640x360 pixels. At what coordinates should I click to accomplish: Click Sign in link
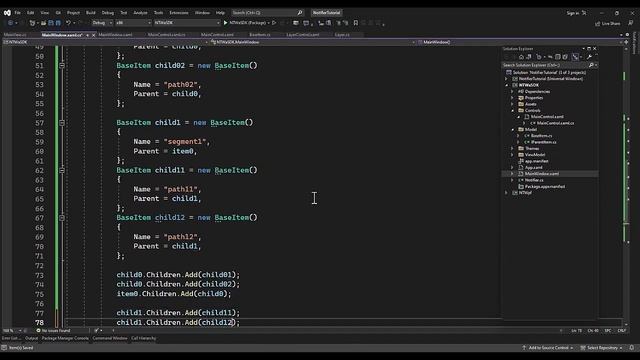point(573,13)
